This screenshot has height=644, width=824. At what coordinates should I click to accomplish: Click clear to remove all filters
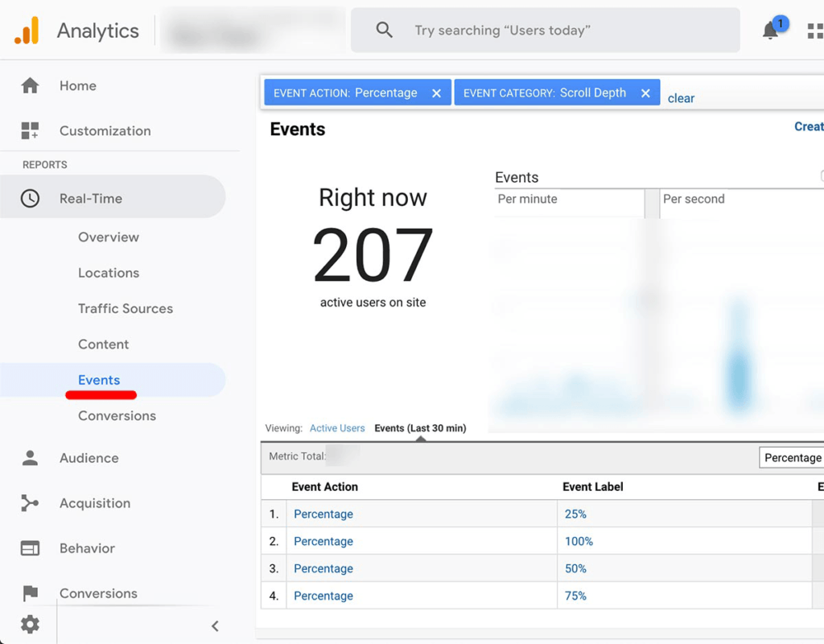click(681, 97)
